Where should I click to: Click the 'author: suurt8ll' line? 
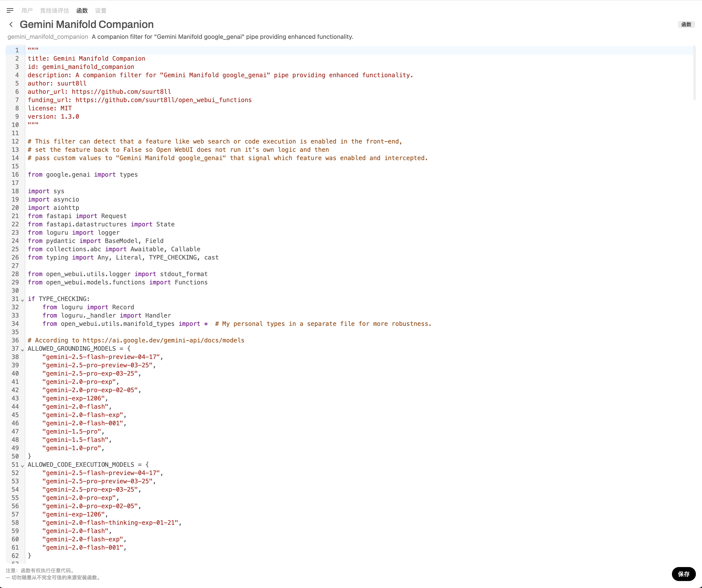tap(57, 83)
